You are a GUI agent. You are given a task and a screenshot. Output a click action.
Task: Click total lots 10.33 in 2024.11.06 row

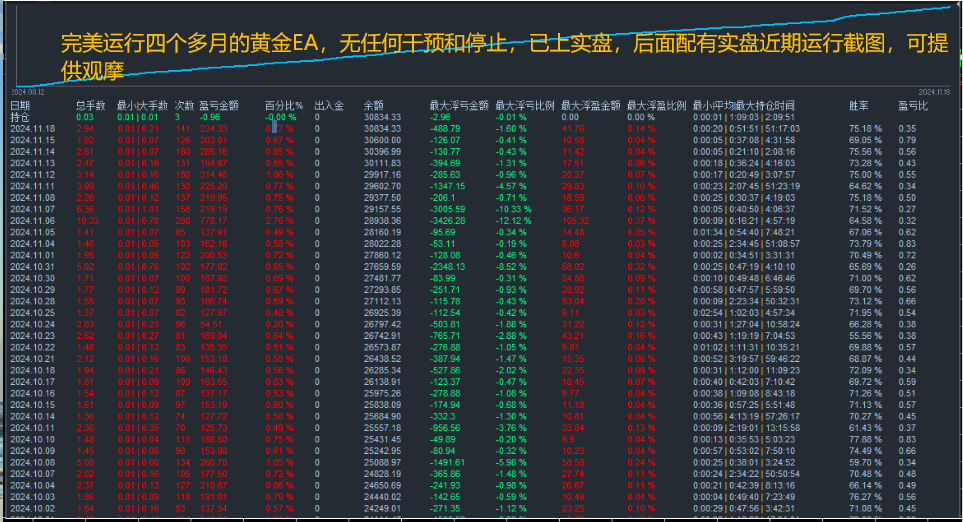click(x=88, y=221)
